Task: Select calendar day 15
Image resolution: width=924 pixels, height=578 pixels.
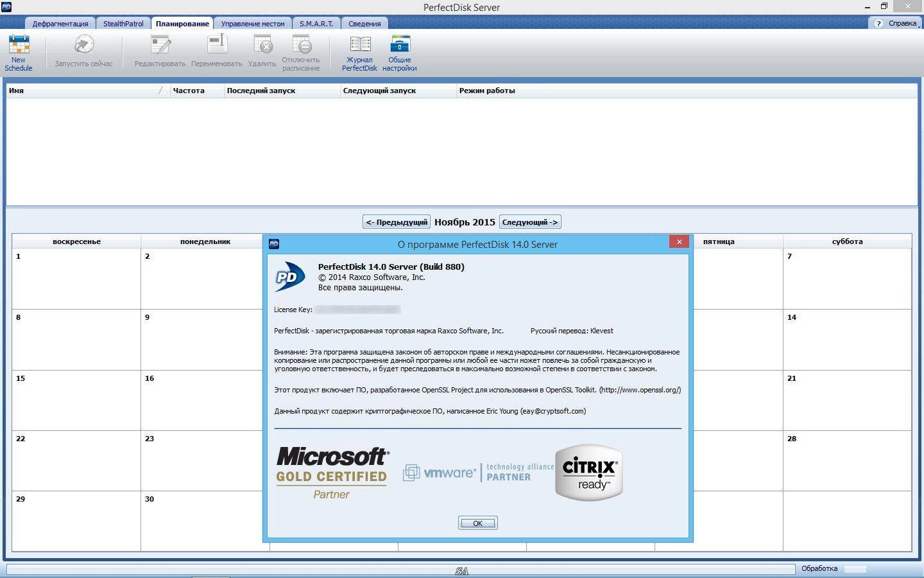Action: coord(76,401)
